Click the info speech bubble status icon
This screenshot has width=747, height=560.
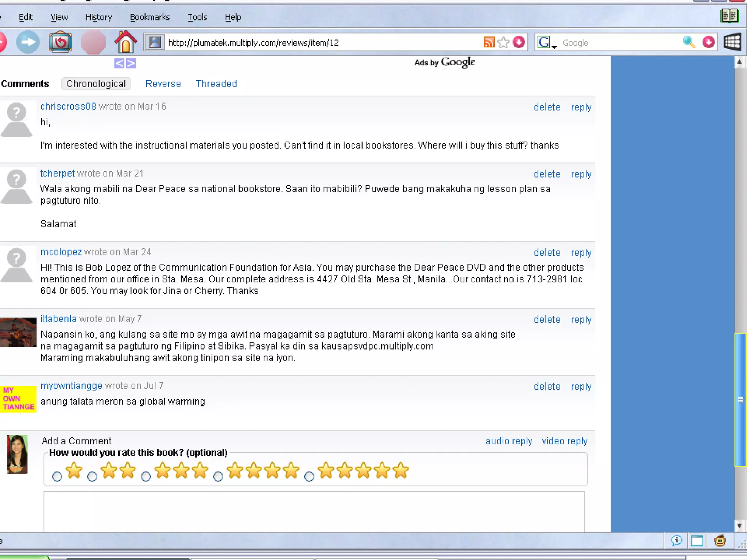pos(677,541)
